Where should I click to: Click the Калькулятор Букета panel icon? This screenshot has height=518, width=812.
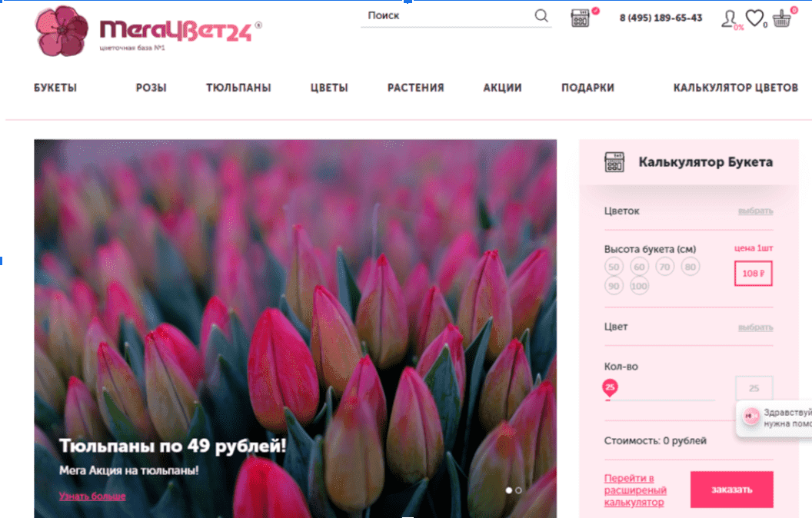tap(614, 162)
